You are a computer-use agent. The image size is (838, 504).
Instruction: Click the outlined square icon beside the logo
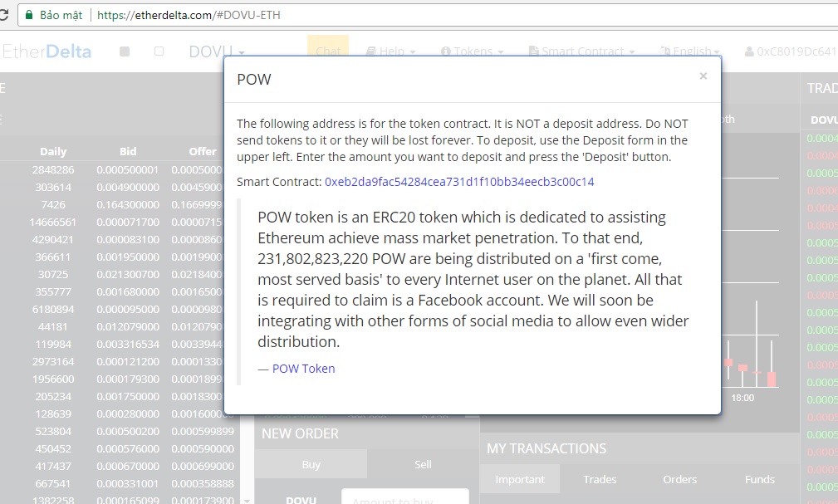(x=159, y=51)
